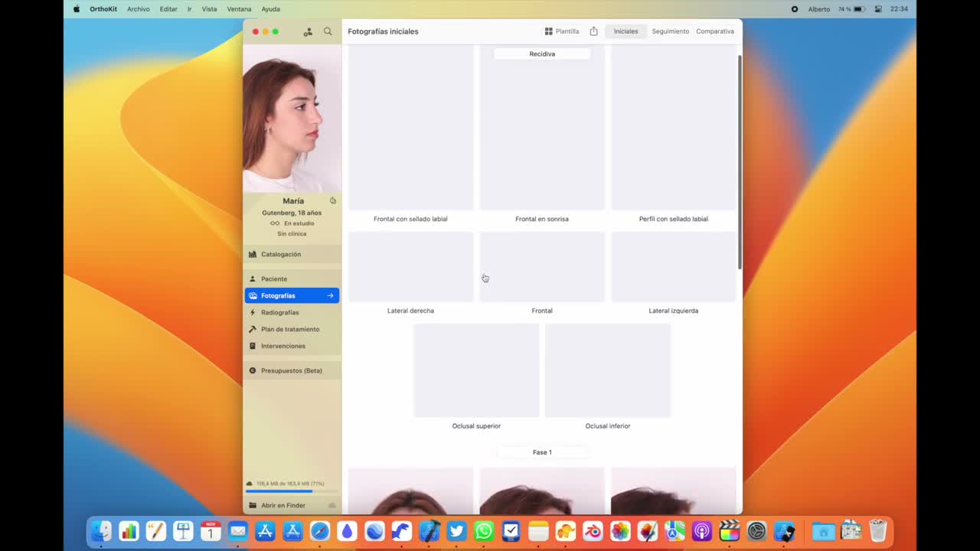Open the Trash in the Dock
The width and height of the screenshot is (980, 551).
pyautogui.click(x=877, y=530)
